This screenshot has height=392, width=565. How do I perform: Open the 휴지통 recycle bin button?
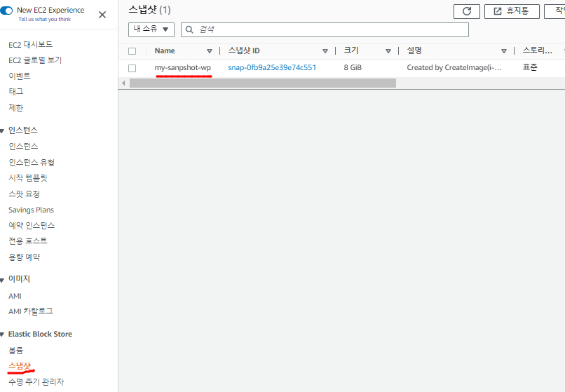click(x=512, y=11)
